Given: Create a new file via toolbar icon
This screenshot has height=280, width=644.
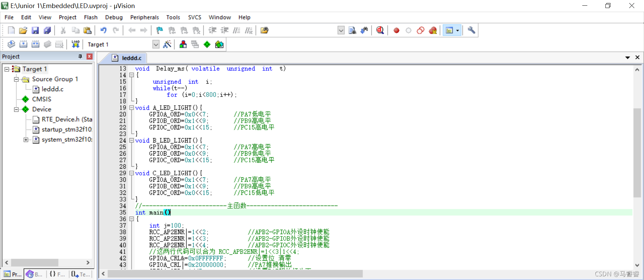Looking at the screenshot, I should pyautogui.click(x=11, y=31).
